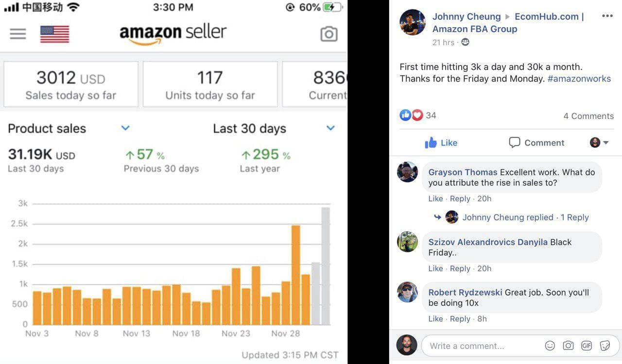Open the hamburger menu in Amazon Seller
Screen dimensions: 622x364
click(x=18, y=34)
